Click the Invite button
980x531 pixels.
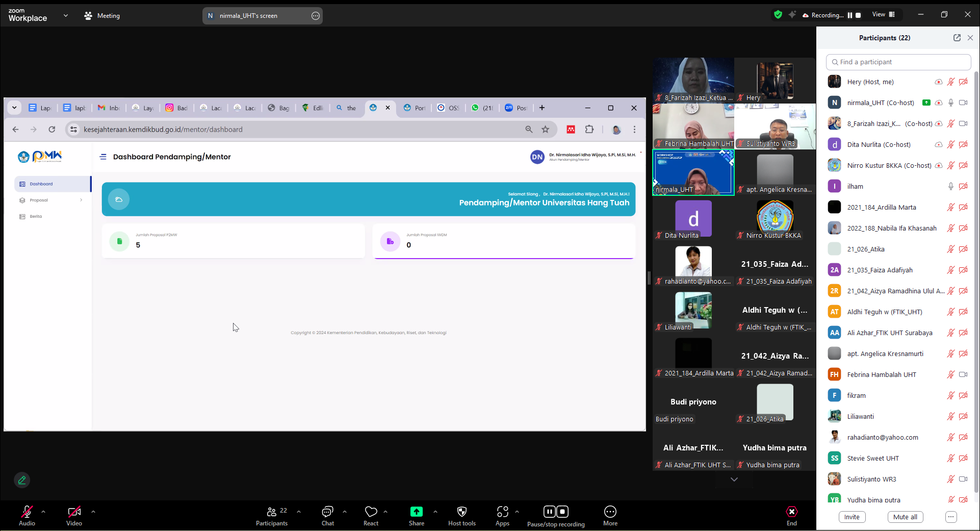pos(852,517)
